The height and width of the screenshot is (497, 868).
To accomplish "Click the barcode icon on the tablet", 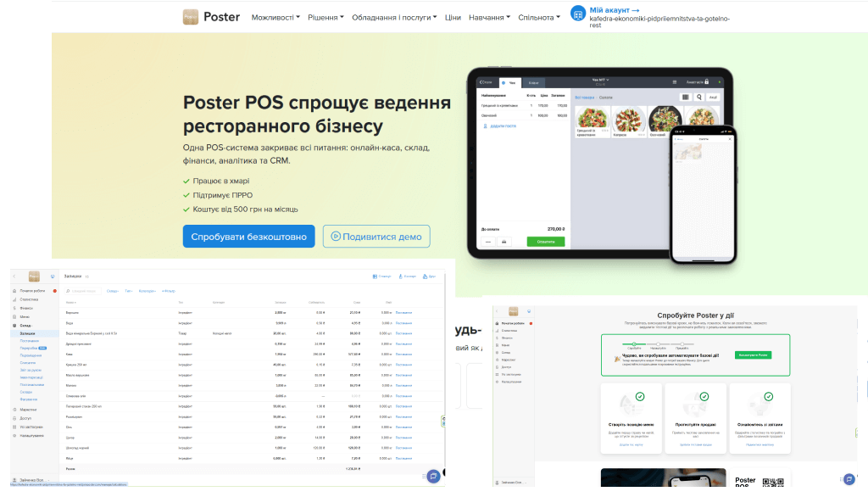I will point(685,97).
